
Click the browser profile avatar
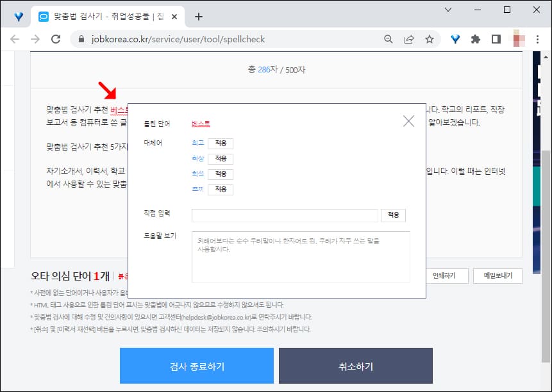tap(517, 39)
